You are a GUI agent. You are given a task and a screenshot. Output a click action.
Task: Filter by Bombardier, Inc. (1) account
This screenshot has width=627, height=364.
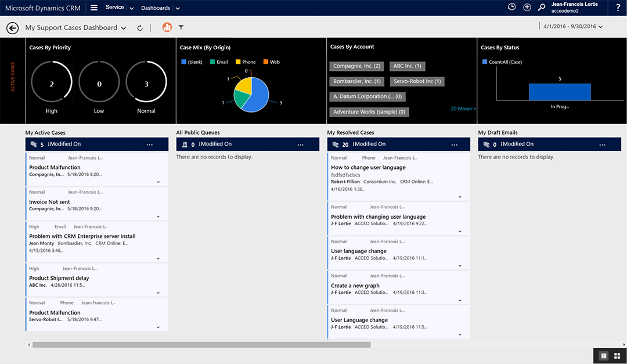356,81
